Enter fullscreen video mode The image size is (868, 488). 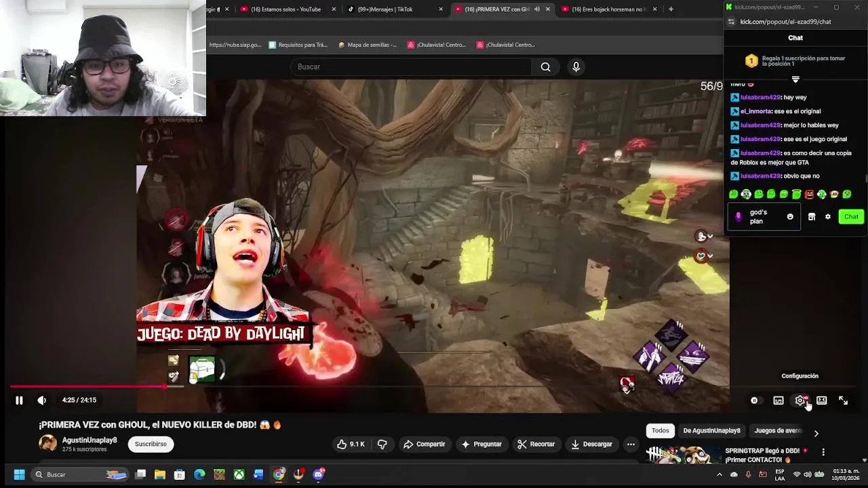(843, 401)
